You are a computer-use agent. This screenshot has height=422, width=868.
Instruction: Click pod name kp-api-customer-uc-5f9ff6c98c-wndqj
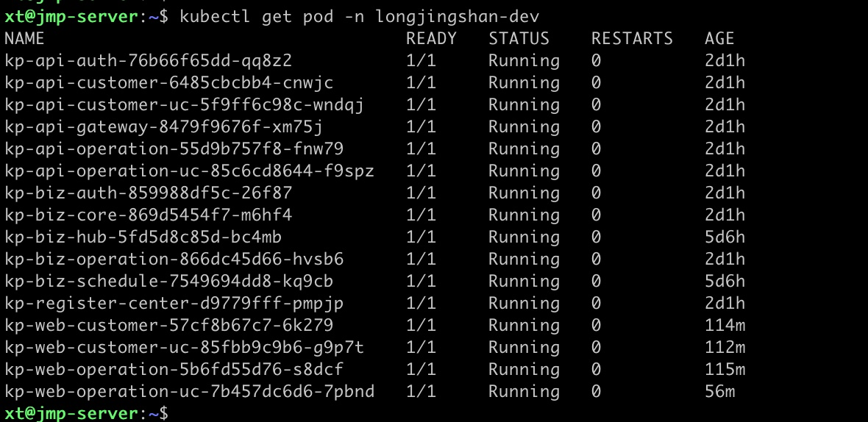[x=185, y=104]
